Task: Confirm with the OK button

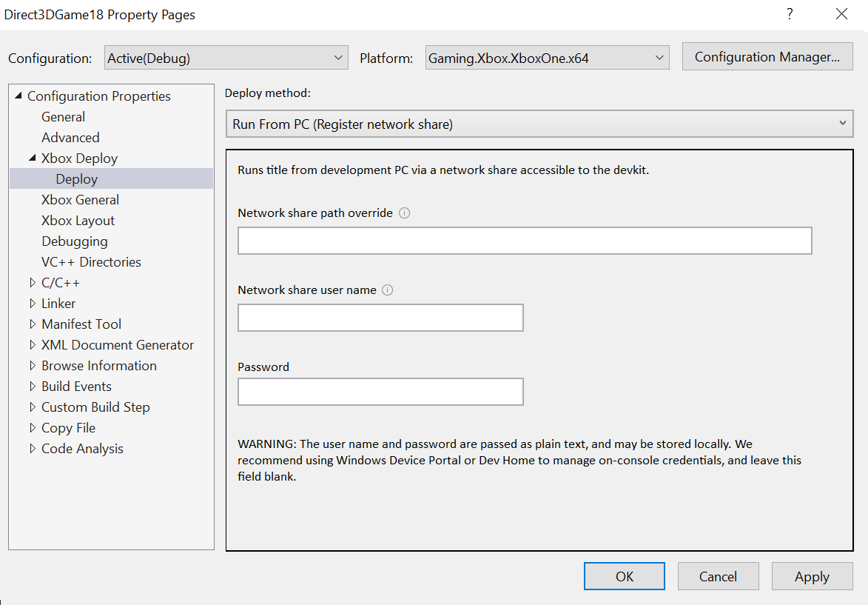Action: click(625, 577)
